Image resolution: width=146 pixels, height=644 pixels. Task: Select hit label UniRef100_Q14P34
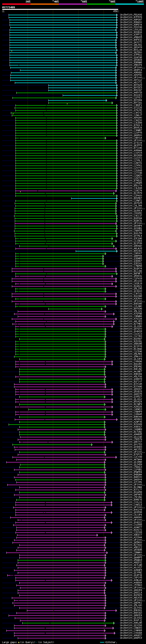point(131,575)
